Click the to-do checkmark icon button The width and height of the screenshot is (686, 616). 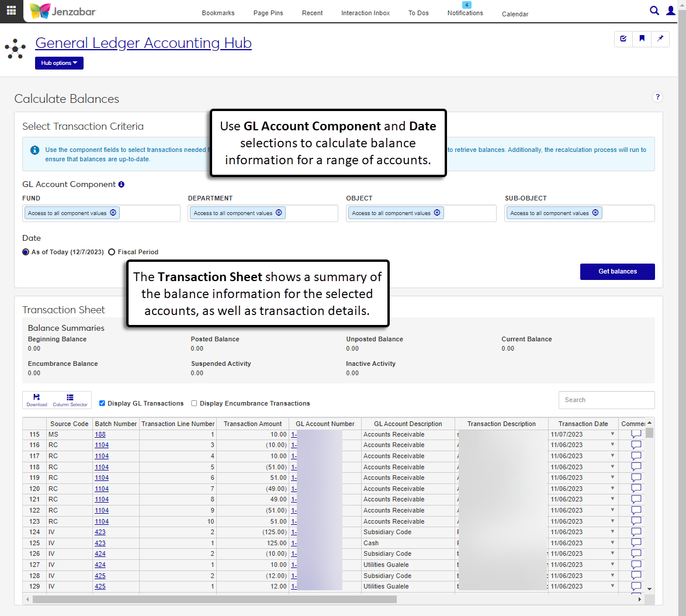(x=623, y=39)
